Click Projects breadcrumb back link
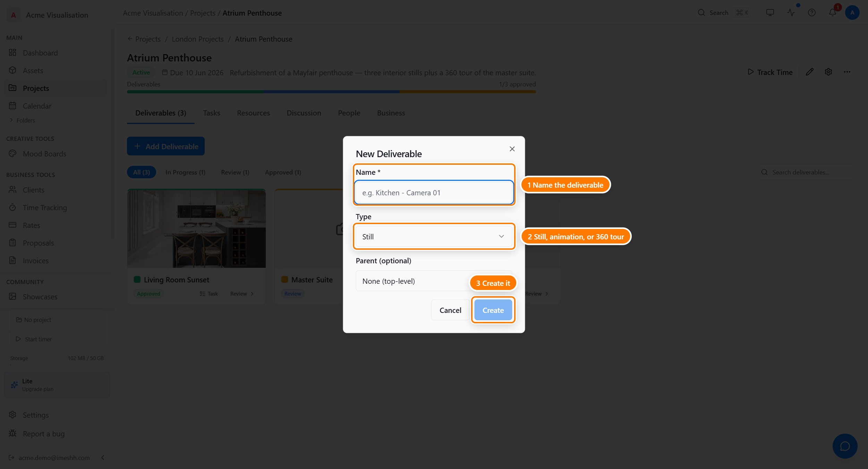The width and height of the screenshot is (868, 469). [144, 39]
